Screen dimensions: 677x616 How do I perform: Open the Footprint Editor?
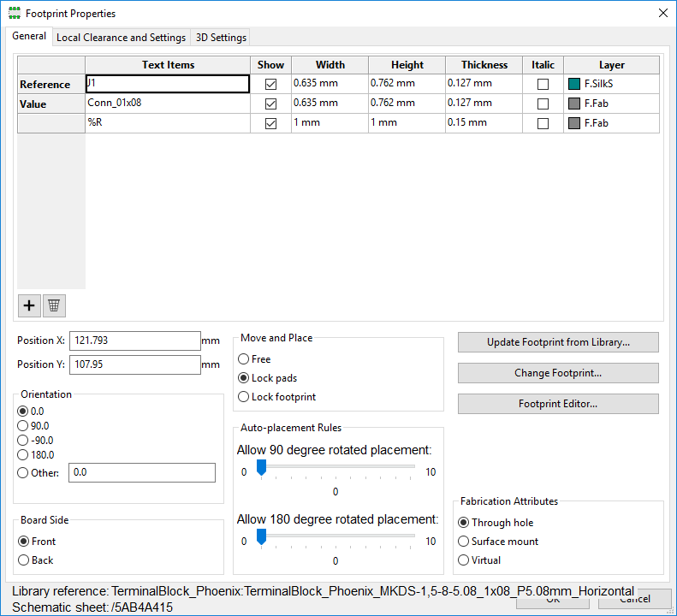tap(558, 404)
